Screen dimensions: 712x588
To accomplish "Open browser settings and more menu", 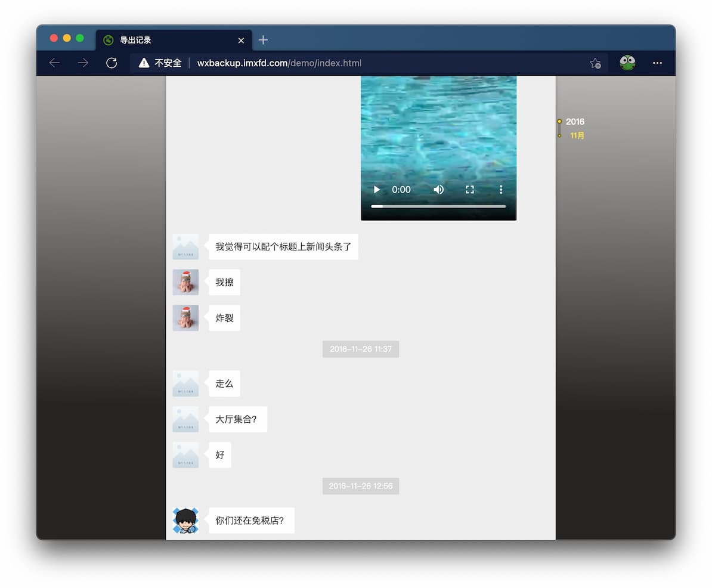I will 657,63.
